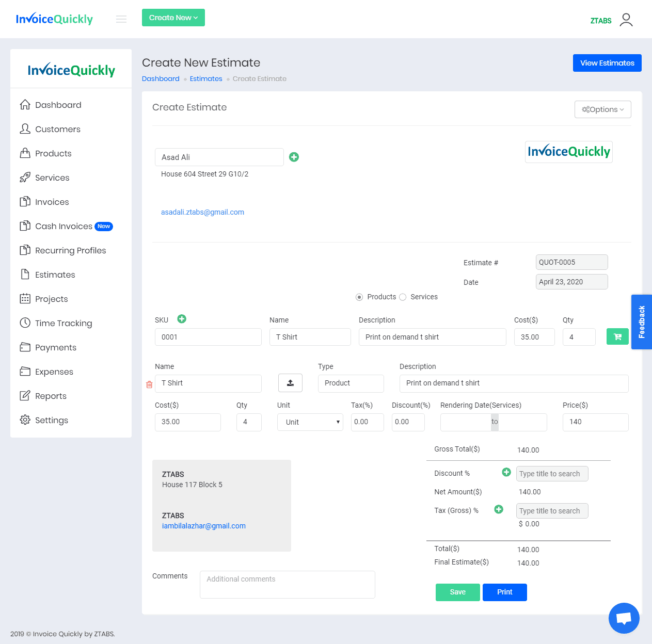Open Recurring Profiles in the sidebar

pyautogui.click(x=70, y=250)
